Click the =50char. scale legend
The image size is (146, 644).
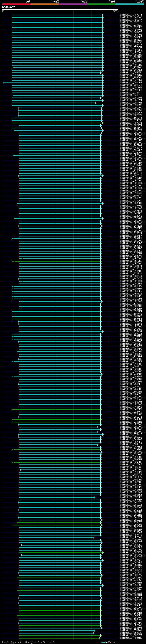tap(110, 642)
